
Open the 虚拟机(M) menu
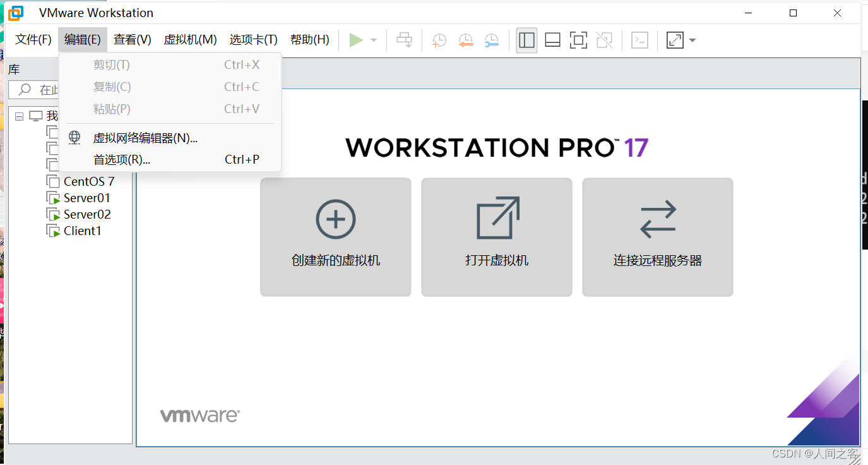(191, 40)
